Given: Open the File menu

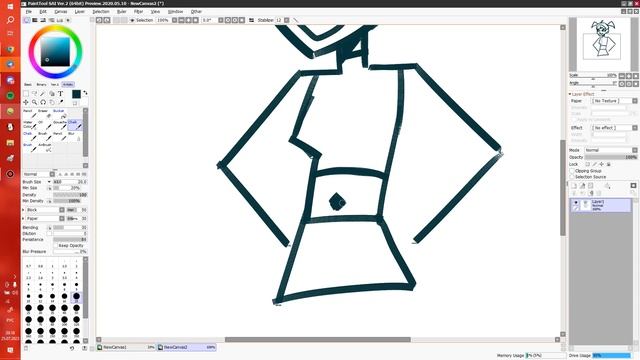Looking at the screenshot, I should point(29,12).
